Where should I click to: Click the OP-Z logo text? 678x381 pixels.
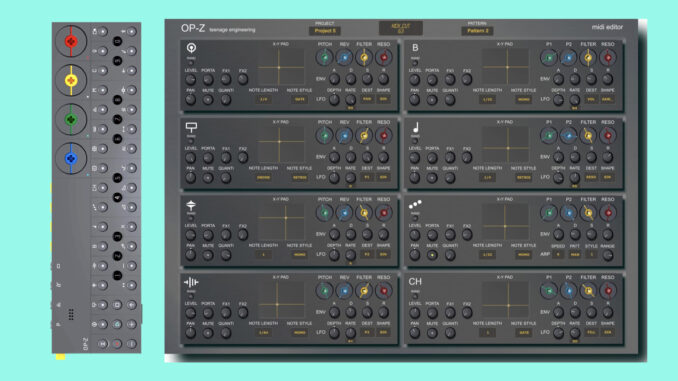click(x=193, y=29)
